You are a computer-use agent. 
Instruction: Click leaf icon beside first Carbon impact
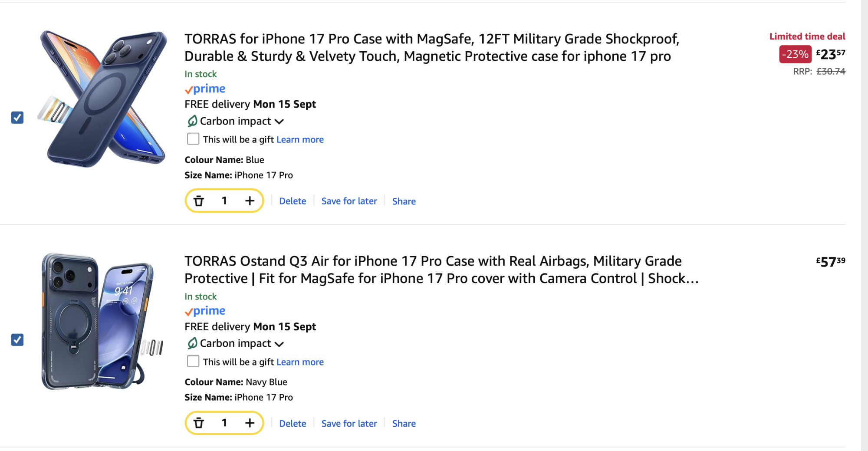(x=192, y=121)
